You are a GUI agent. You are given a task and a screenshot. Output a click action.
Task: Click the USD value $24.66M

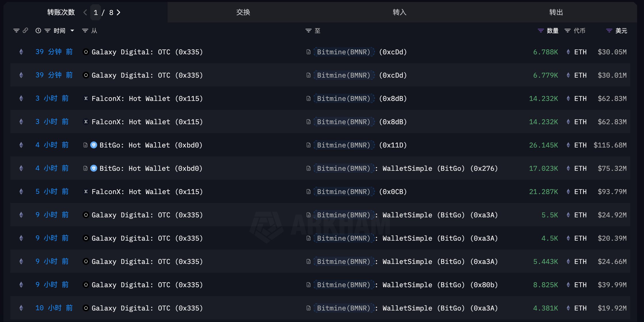pos(612,261)
